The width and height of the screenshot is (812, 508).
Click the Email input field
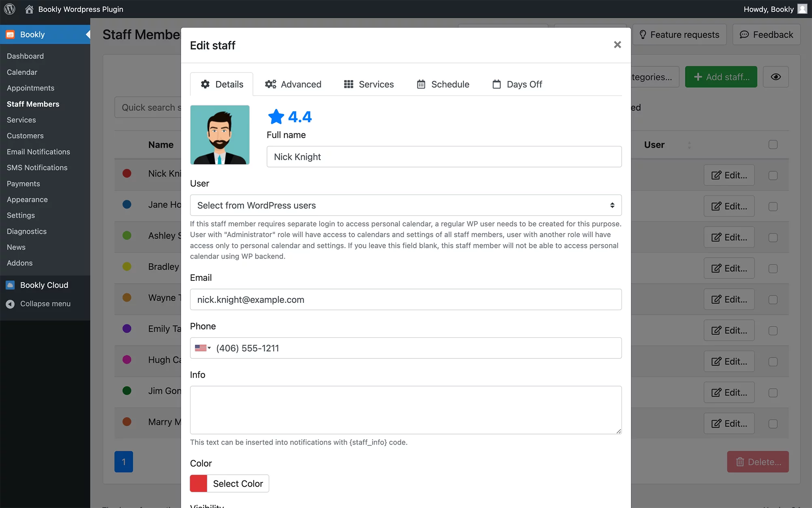(406, 300)
